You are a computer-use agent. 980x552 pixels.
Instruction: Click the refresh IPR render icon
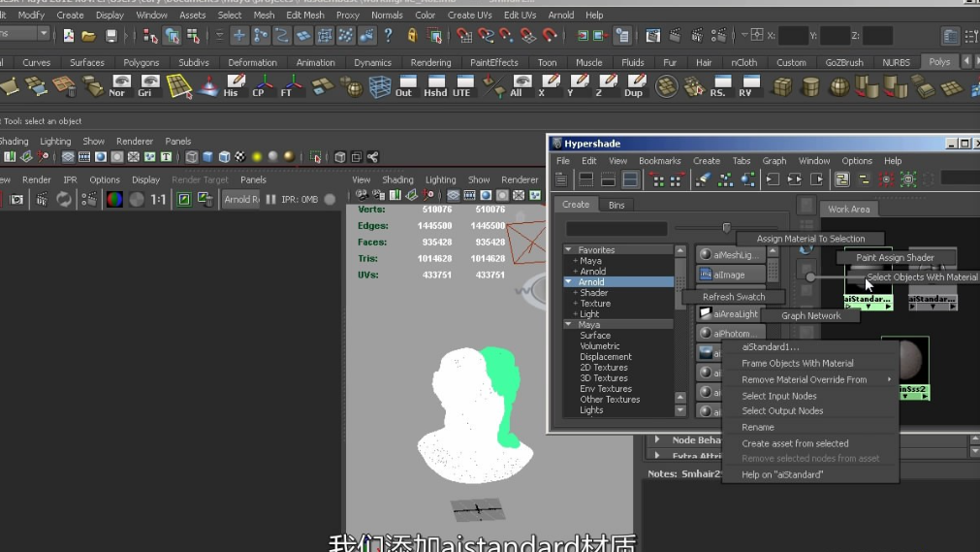pos(63,199)
